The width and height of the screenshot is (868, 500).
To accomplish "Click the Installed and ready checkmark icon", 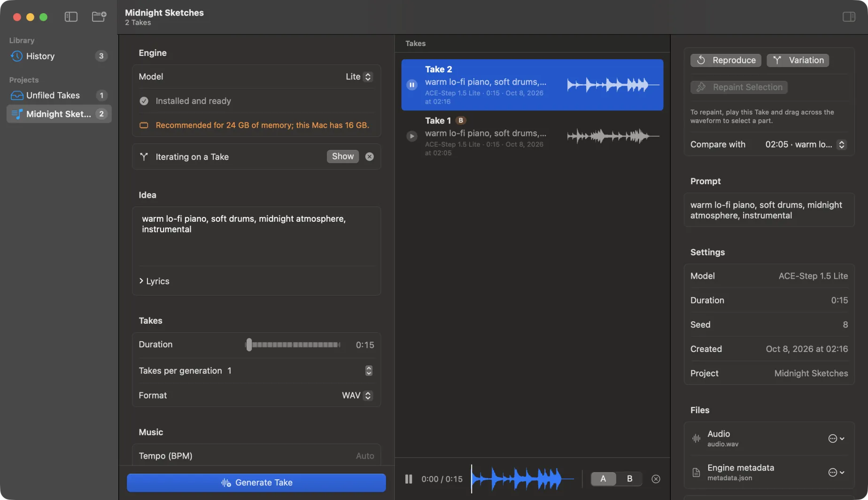I will (144, 101).
